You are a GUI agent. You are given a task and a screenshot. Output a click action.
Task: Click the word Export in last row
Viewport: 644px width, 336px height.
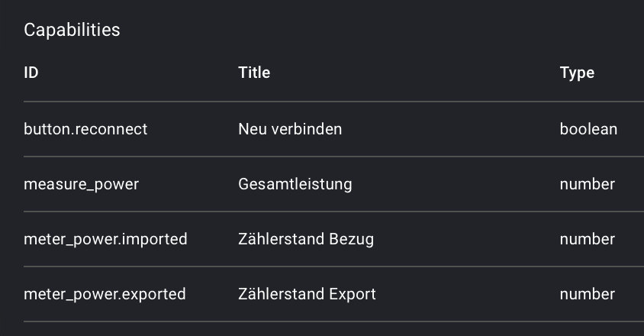353,294
